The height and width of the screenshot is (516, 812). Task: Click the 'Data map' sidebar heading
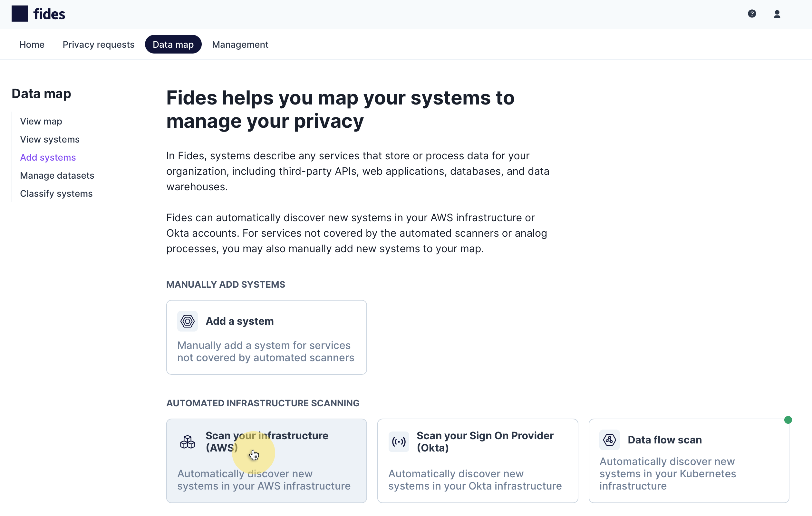(41, 94)
